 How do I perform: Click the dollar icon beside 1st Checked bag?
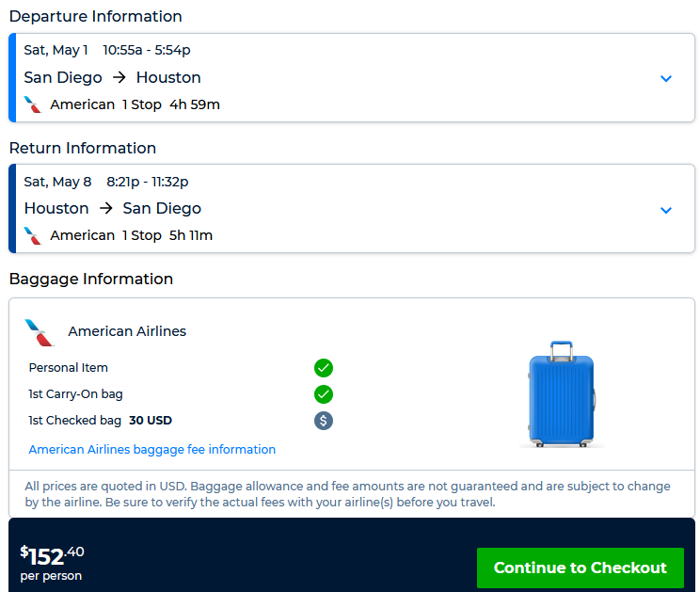pos(324,421)
